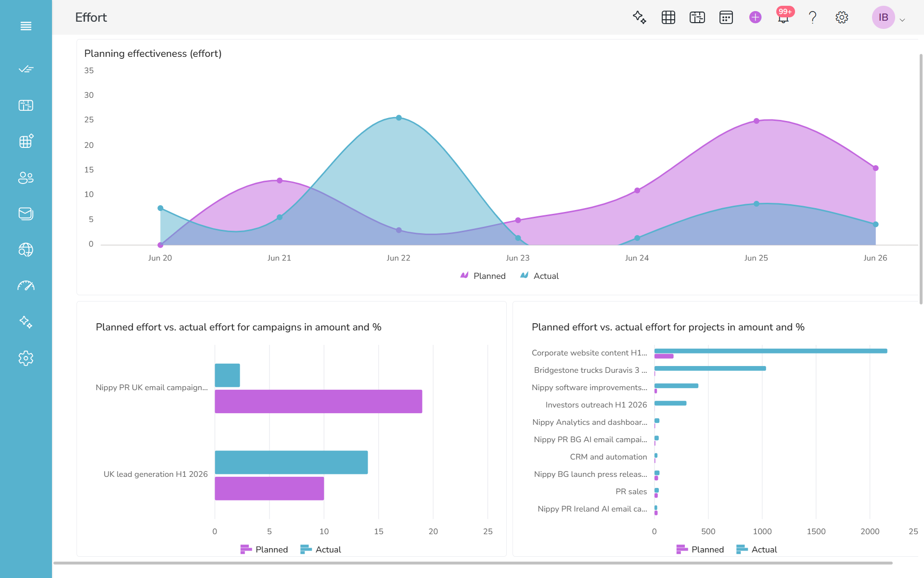
Task: Click the 'PR sales' project label
Action: 631,492
